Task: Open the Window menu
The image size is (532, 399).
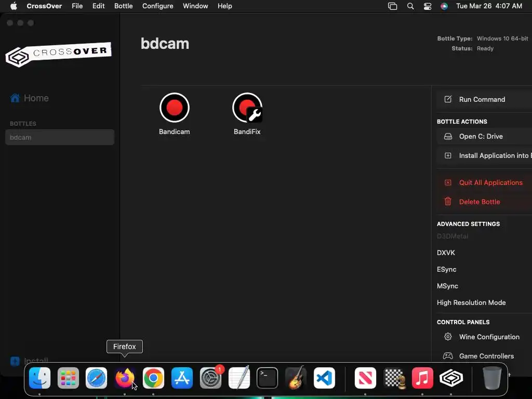Action: tap(195, 6)
